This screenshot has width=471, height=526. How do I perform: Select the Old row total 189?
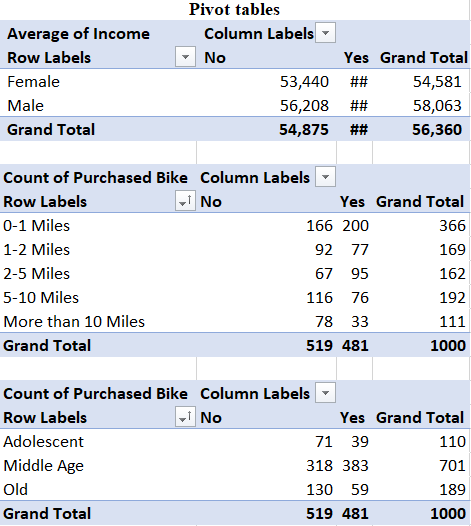pyautogui.click(x=453, y=489)
